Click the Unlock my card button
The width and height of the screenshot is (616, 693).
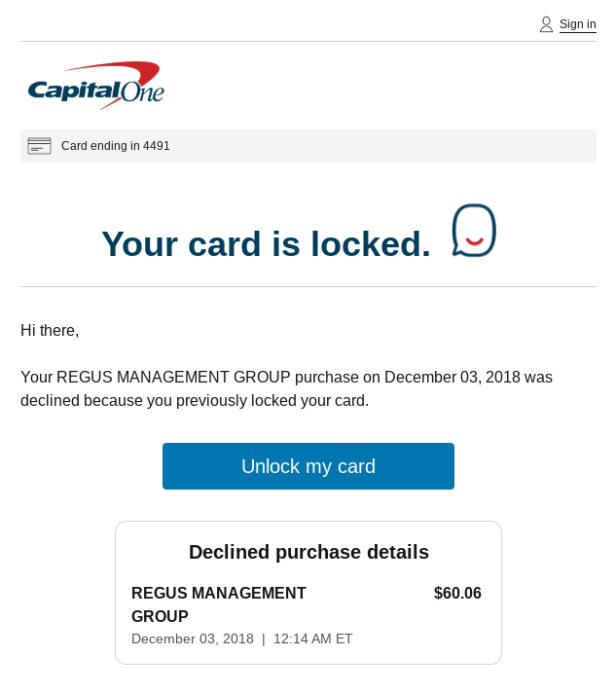308,466
